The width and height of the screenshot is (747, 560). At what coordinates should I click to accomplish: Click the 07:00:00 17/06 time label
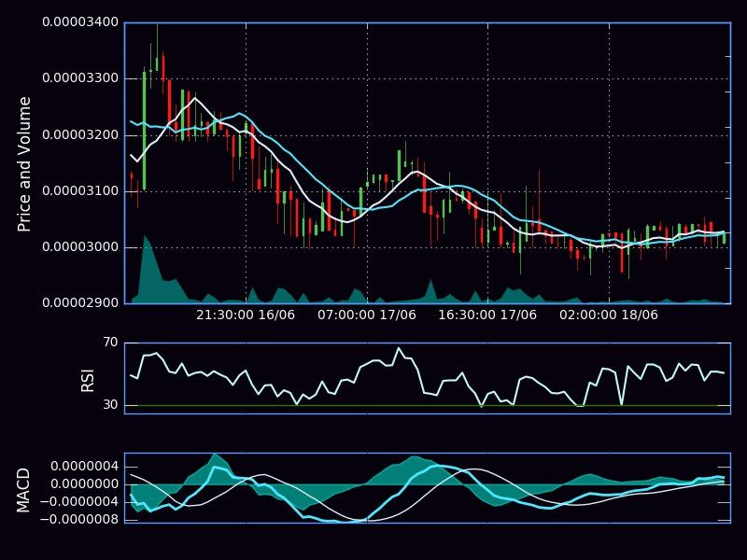pyautogui.click(x=367, y=315)
